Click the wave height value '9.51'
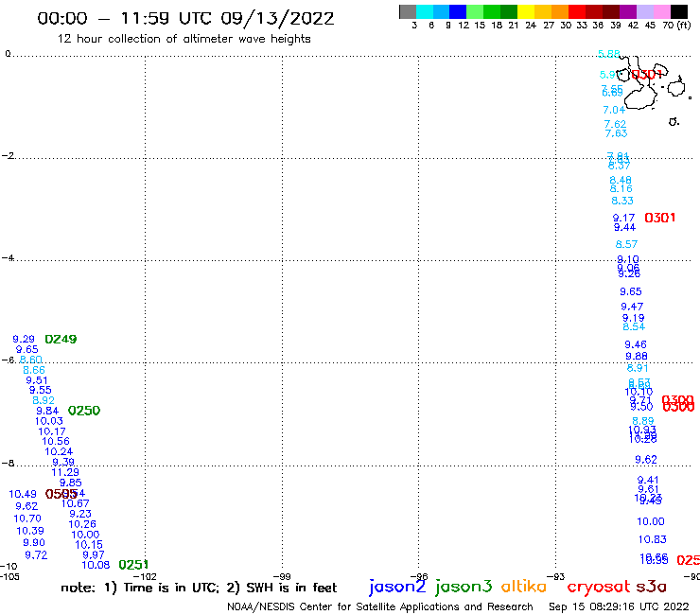 click(37, 380)
